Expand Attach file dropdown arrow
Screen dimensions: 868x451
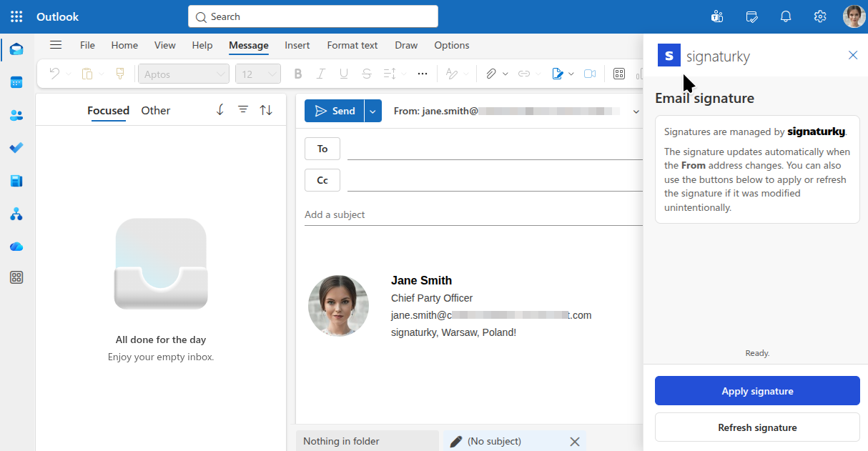click(x=505, y=74)
